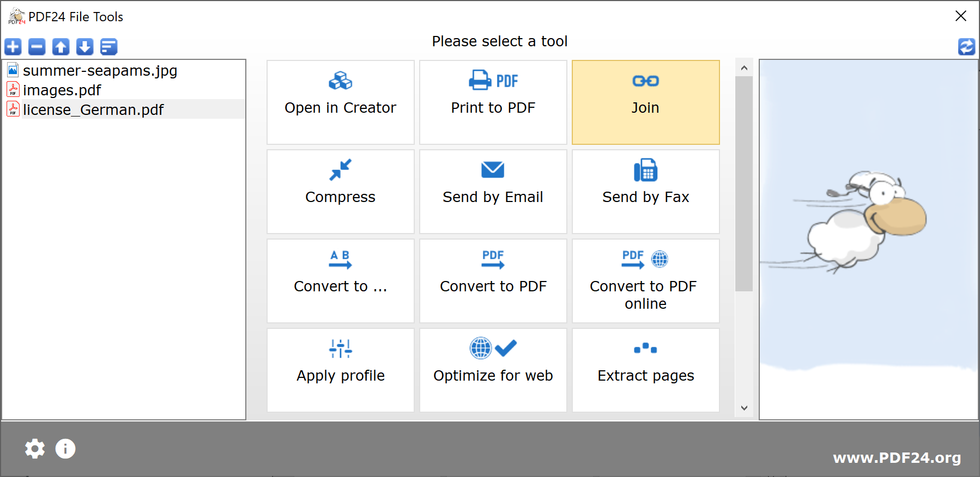Choose the Extract pages tool
This screenshot has width=980, height=477.
645,370
